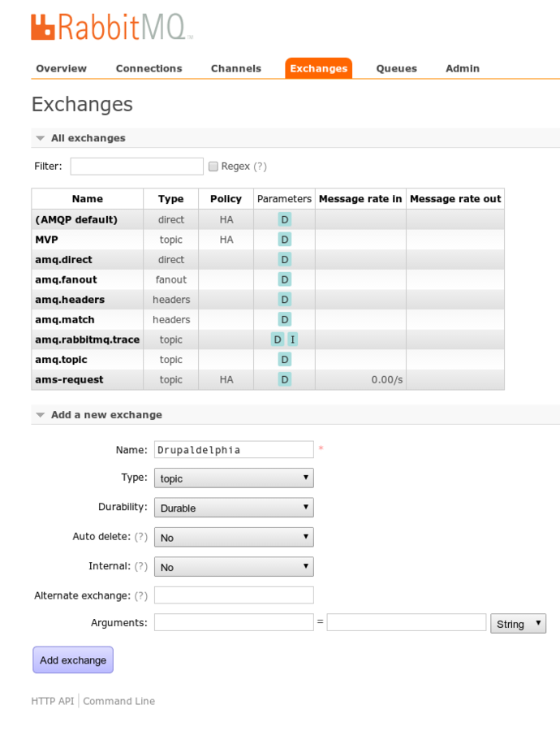Open the MVP exchange

click(x=46, y=240)
